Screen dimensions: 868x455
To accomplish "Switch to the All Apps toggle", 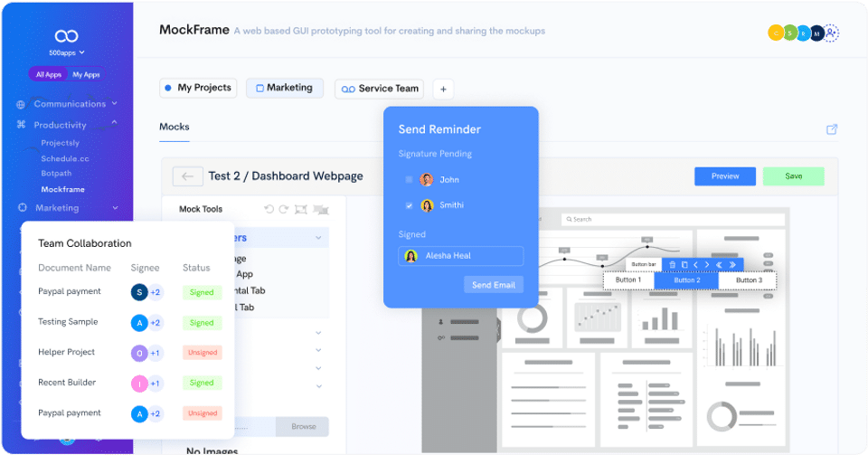I will [49, 74].
